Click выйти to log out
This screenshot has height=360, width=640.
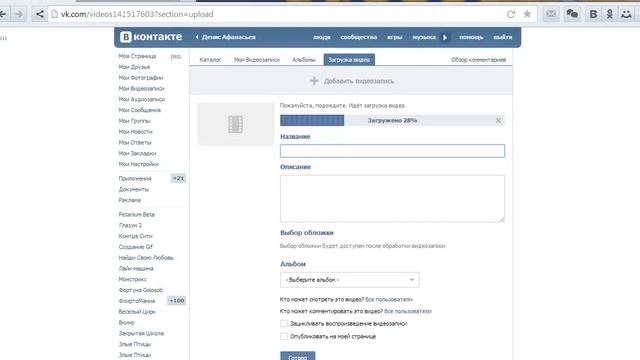click(x=502, y=37)
